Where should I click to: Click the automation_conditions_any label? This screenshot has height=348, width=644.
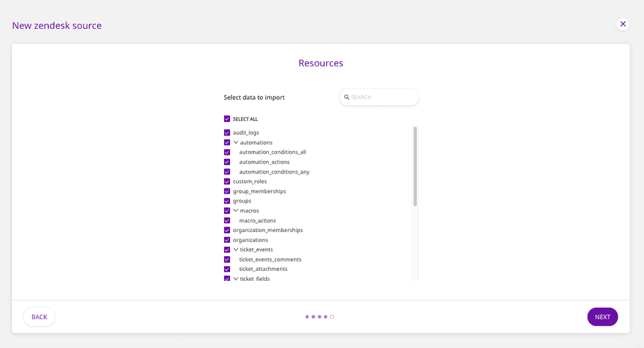[274, 172]
